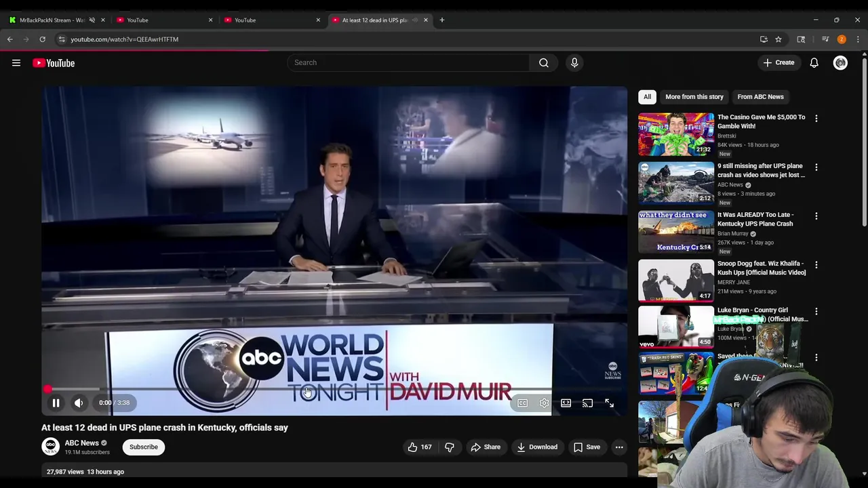This screenshot has width=868, height=488.
Task: Open the Brian Murray channel name
Action: point(732,233)
